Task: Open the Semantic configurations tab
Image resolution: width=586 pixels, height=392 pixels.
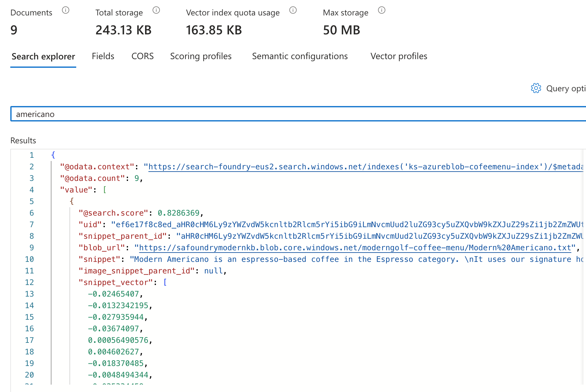Action: pyautogui.click(x=300, y=56)
